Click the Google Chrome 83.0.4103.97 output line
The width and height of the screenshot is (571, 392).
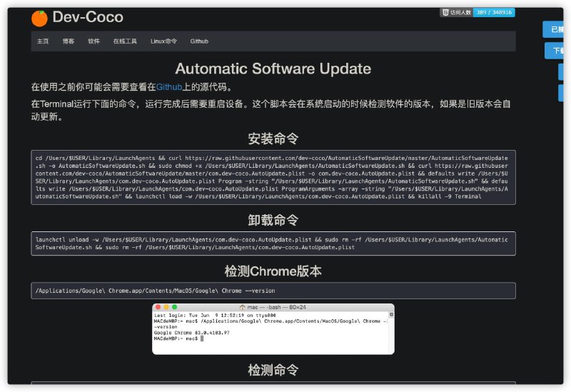[x=191, y=333]
